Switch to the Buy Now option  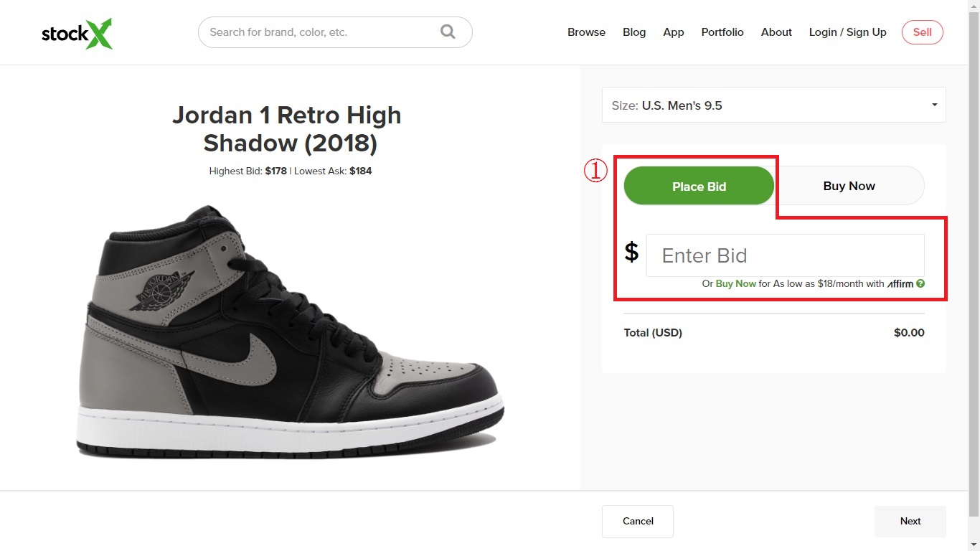[849, 185]
